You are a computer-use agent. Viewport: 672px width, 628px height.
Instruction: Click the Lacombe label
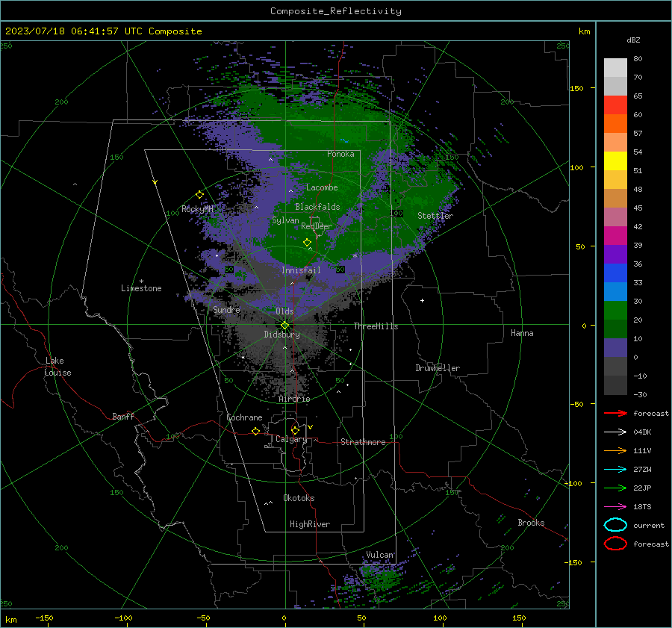pos(322,187)
